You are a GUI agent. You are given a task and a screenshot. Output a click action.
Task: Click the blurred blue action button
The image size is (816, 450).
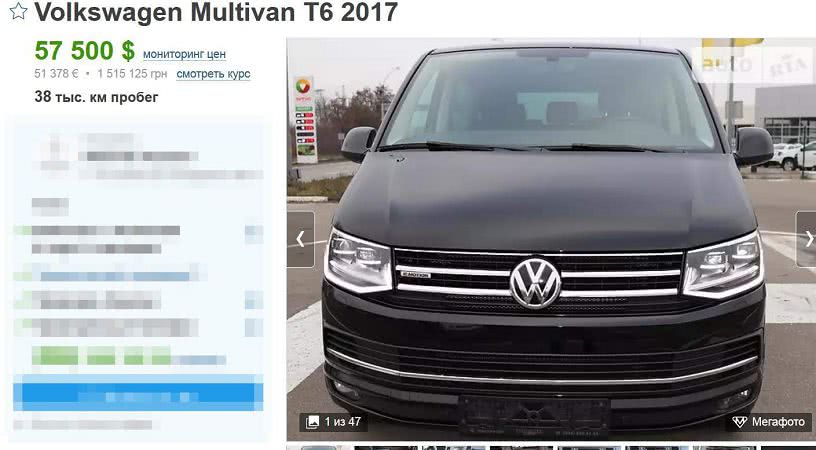click(138, 393)
